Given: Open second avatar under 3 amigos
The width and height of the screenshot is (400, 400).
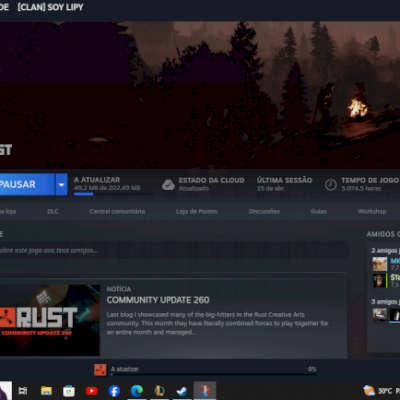Looking at the screenshot, I should [x=395, y=315].
